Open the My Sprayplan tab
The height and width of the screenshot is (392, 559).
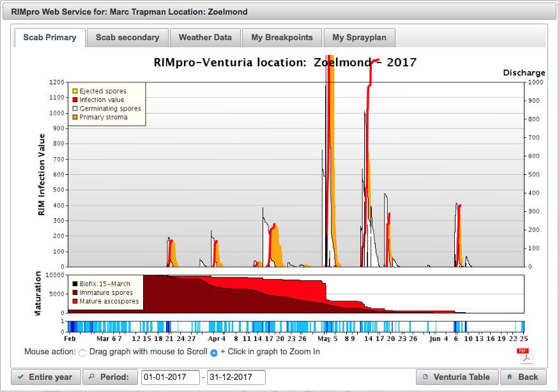(359, 38)
